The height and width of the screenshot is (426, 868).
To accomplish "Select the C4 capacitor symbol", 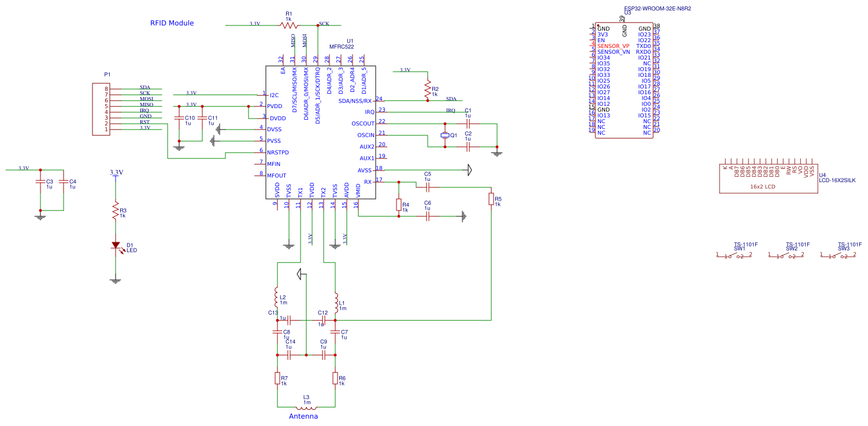I will (x=63, y=181).
